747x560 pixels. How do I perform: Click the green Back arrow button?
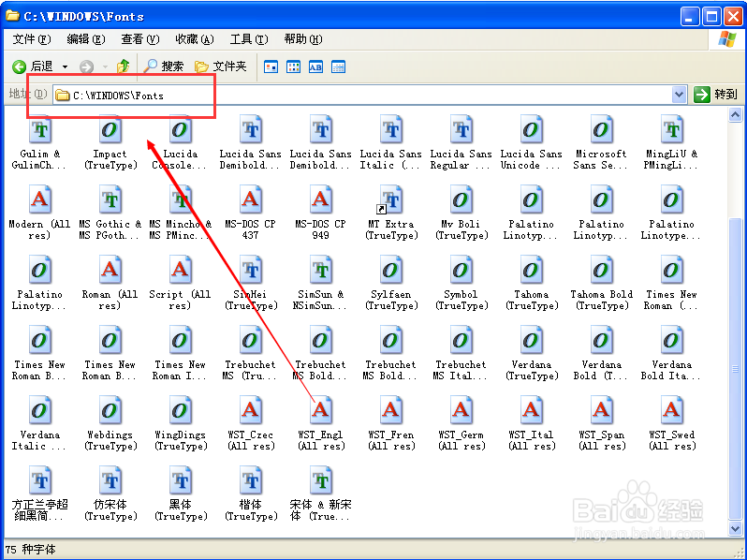click(x=19, y=66)
